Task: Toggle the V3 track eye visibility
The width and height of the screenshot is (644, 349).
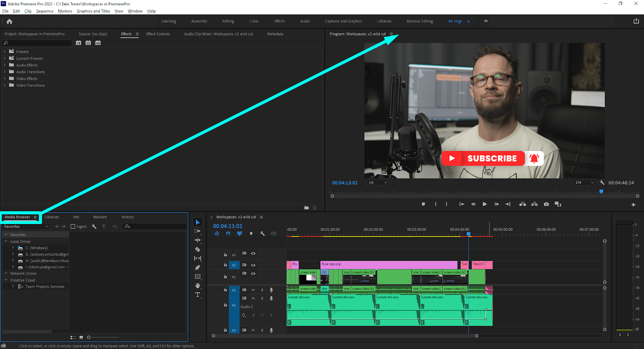Action: pos(253,253)
